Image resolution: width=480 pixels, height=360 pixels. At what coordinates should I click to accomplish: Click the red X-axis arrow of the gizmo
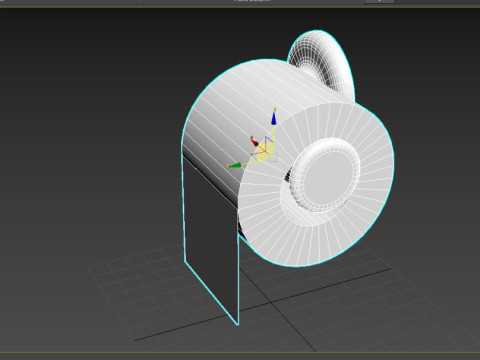point(255,142)
